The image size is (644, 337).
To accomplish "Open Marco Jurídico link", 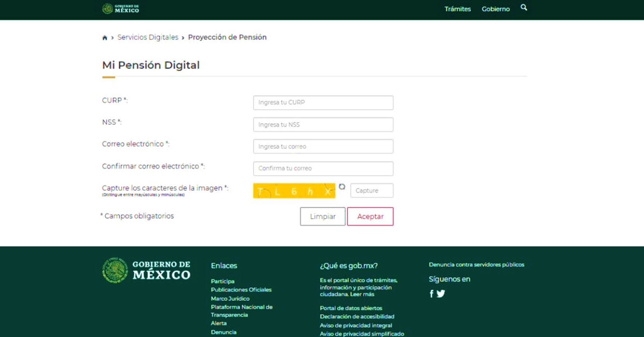I will [230, 298].
